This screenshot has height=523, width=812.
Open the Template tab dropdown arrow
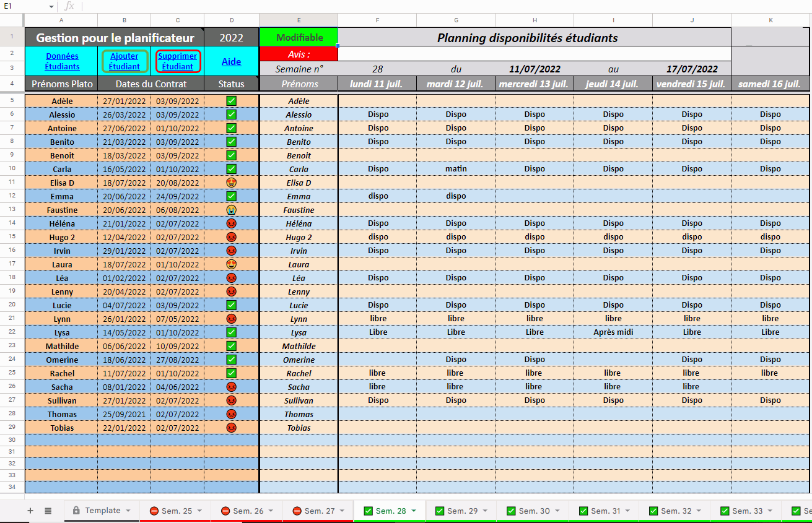[128, 511]
